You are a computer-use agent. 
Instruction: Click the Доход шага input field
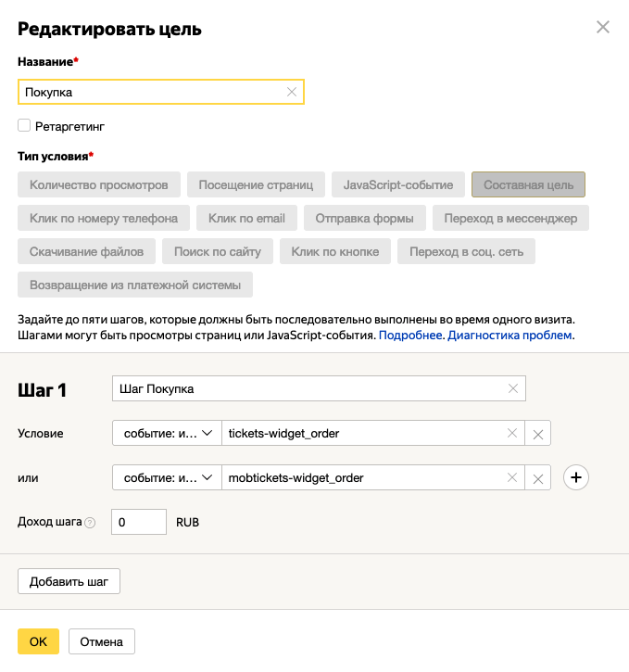pyautogui.click(x=138, y=522)
